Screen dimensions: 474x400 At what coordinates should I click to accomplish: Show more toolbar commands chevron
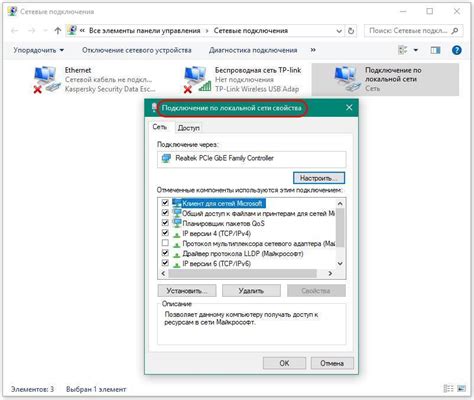point(313,50)
